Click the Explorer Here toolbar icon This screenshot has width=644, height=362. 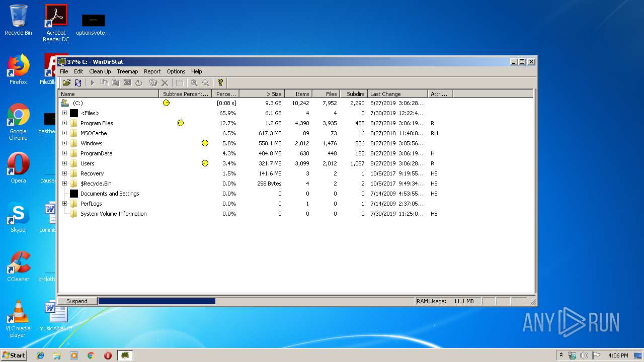[x=116, y=82]
